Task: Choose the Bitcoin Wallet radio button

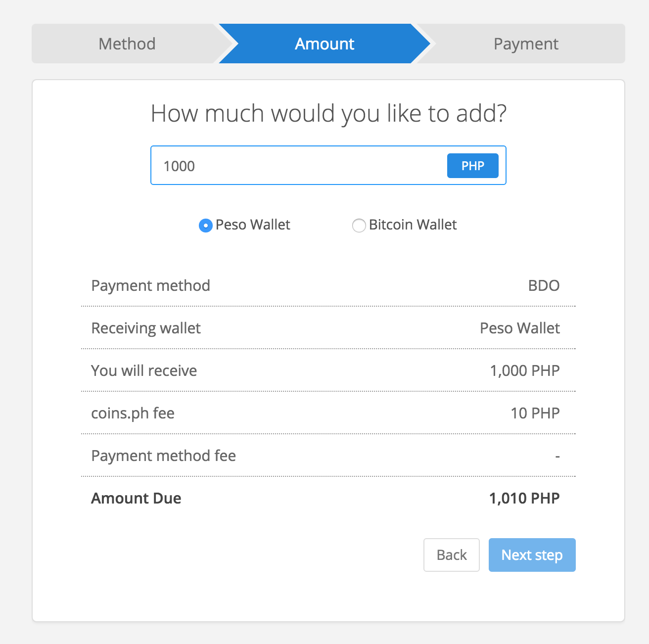Action: (359, 226)
